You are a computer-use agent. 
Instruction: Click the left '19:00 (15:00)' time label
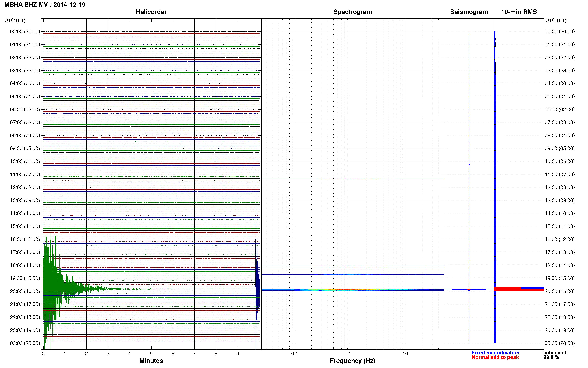tap(25, 278)
